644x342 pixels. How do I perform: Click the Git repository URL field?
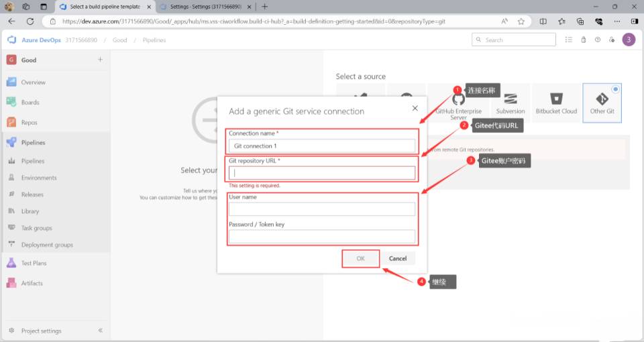(x=322, y=173)
